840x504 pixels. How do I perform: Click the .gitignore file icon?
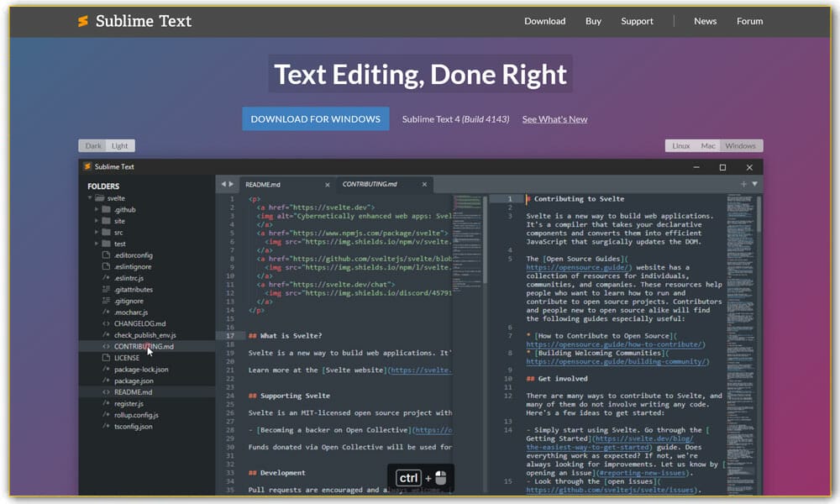(x=105, y=301)
